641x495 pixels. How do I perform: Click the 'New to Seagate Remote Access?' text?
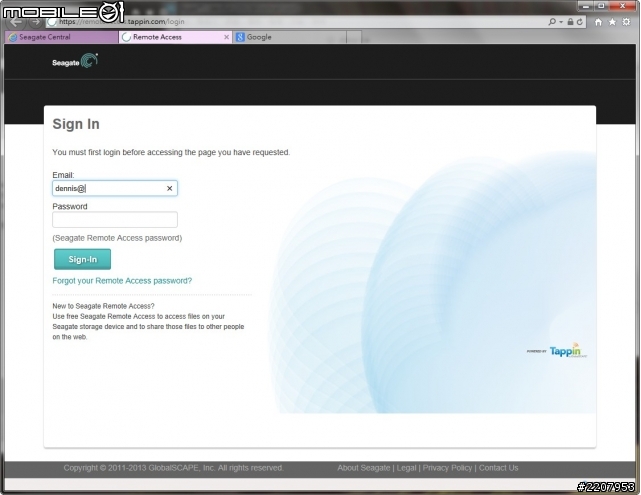pos(103,306)
